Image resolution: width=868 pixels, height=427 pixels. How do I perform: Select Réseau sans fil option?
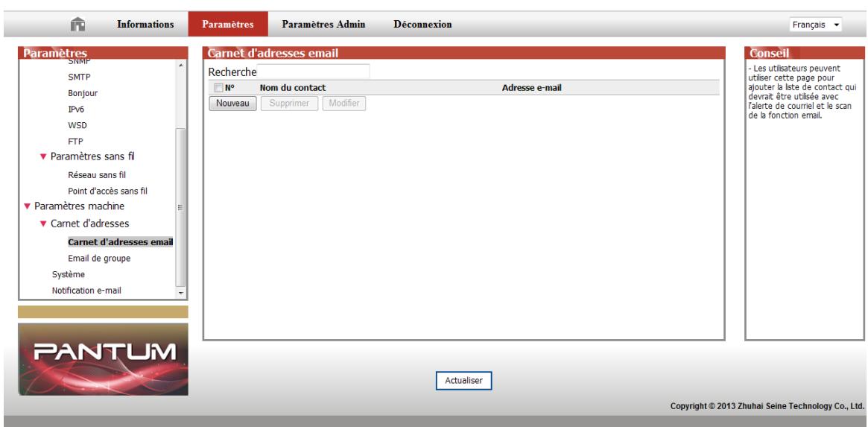pyautogui.click(x=97, y=175)
